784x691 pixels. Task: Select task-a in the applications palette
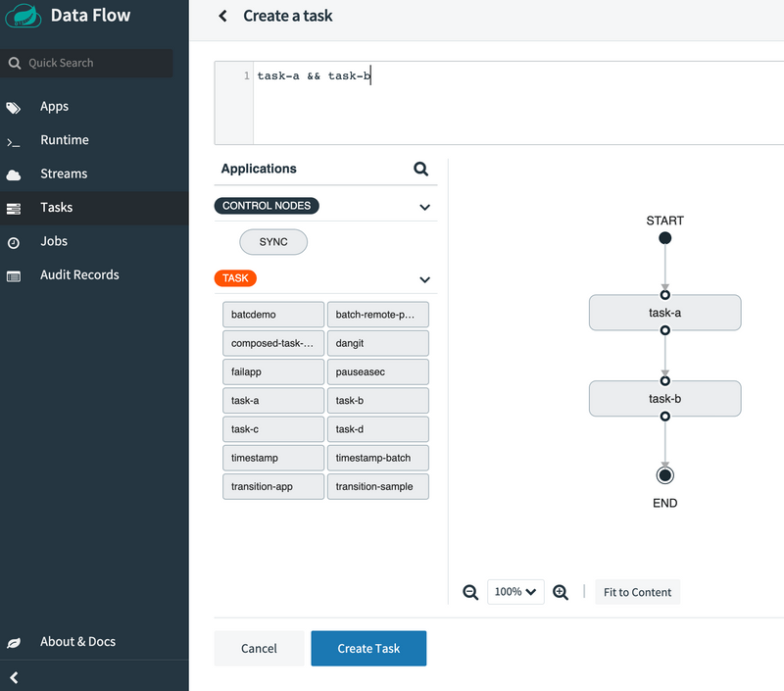coord(273,401)
